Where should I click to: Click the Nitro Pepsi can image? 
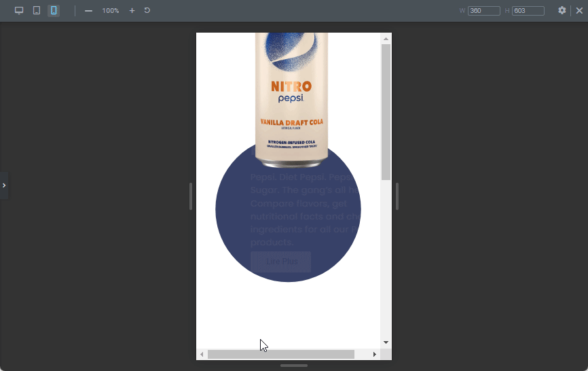point(291,100)
